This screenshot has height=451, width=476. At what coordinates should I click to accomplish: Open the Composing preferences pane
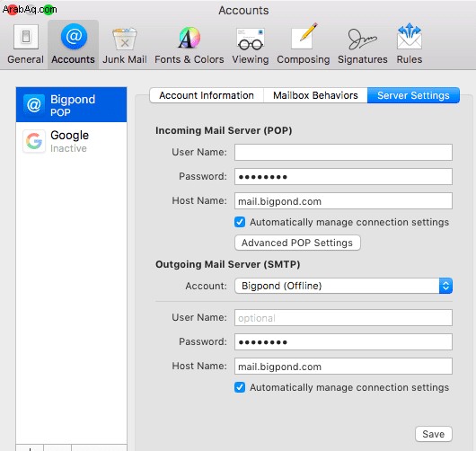pyautogui.click(x=304, y=44)
